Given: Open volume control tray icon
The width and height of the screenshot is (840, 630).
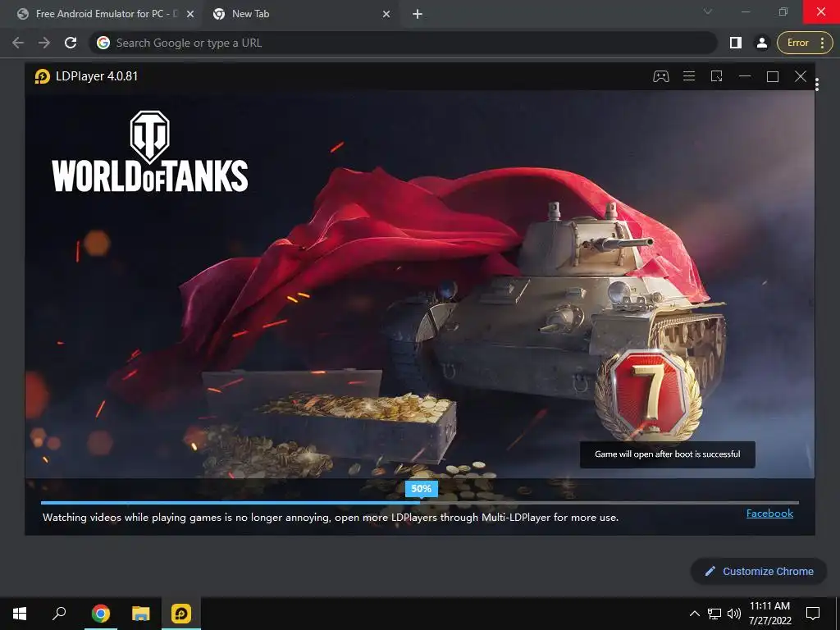Looking at the screenshot, I should click(x=734, y=614).
